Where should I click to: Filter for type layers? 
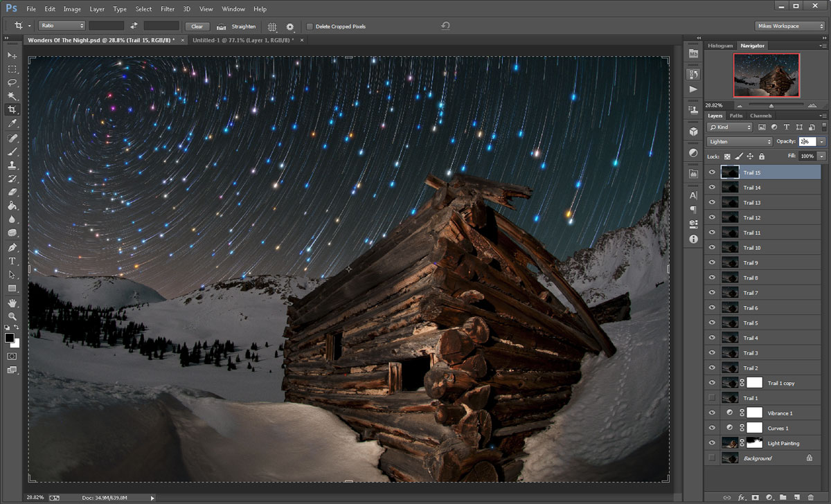click(787, 127)
